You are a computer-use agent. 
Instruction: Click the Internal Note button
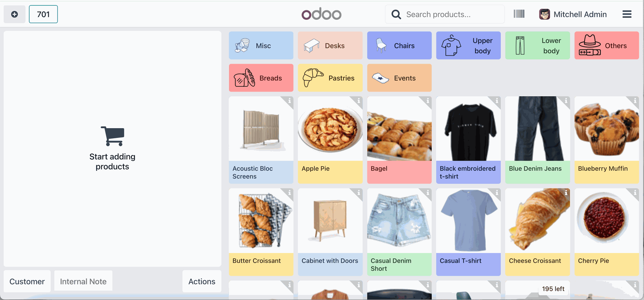(x=83, y=281)
